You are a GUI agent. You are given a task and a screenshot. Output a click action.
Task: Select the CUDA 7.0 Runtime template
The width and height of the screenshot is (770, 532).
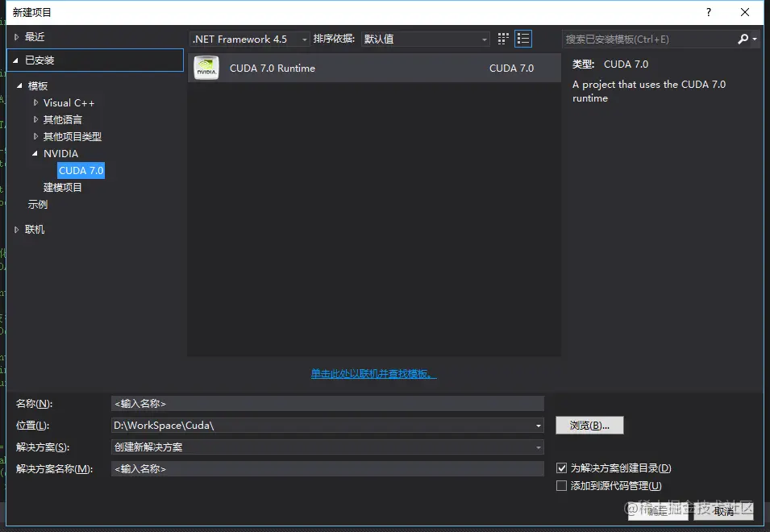374,68
